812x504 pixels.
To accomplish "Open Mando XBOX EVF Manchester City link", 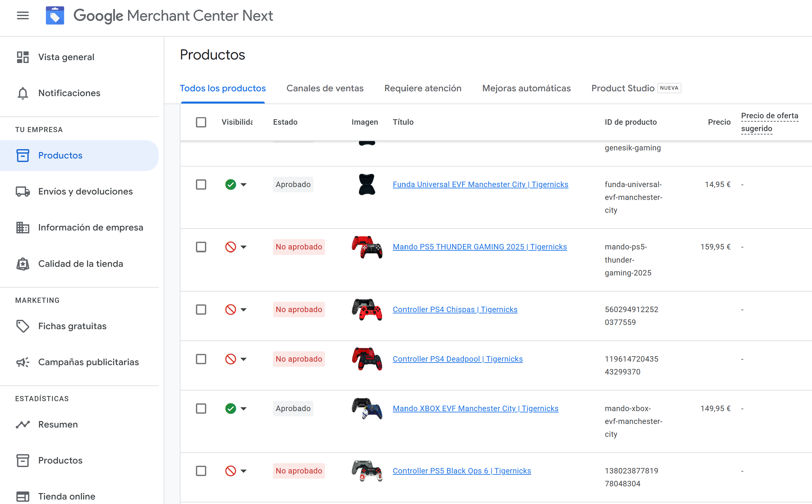I will click(475, 408).
